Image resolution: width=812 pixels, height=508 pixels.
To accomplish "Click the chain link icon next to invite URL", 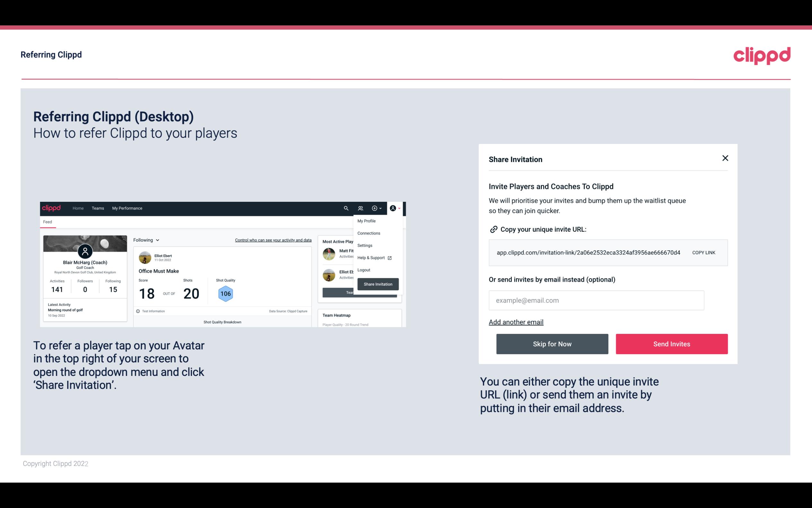I will point(493,229).
